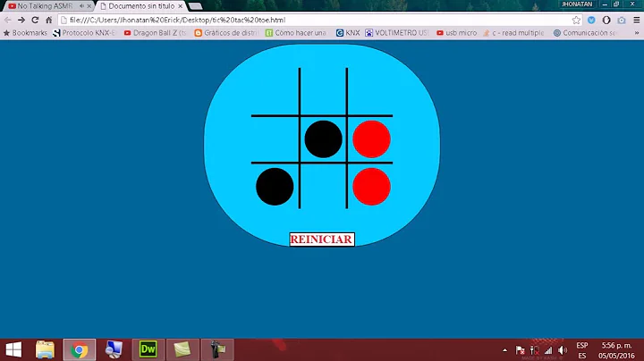Open the Comunicación bookmark
The image size is (644, 361).
(585, 33)
